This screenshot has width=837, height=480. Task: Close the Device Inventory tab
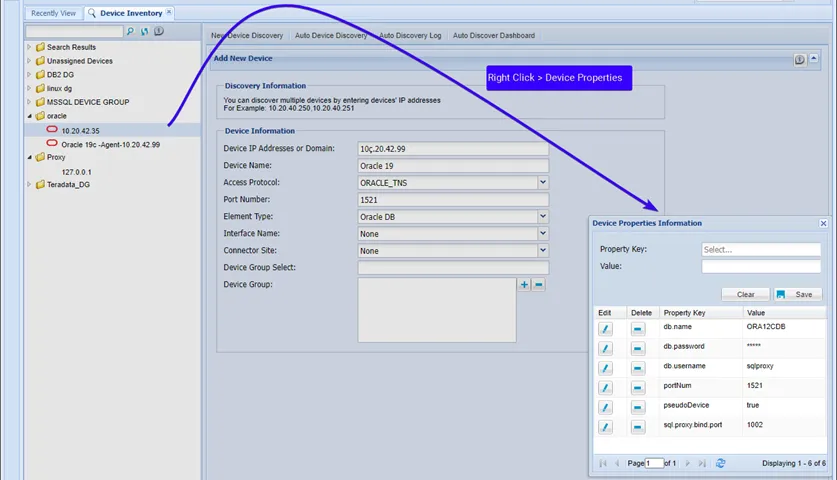coord(169,12)
